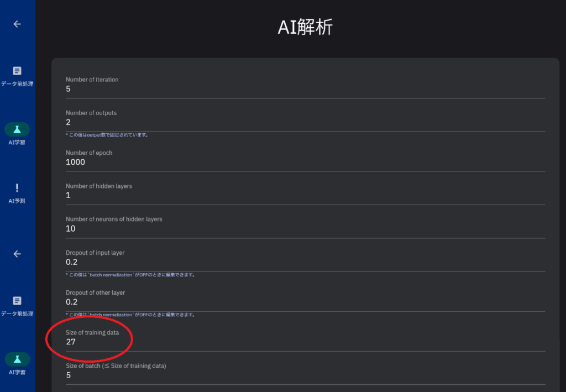The image size is (566, 392).
Task: Select the upper データ前処理 sidebar label
Action: (17, 83)
